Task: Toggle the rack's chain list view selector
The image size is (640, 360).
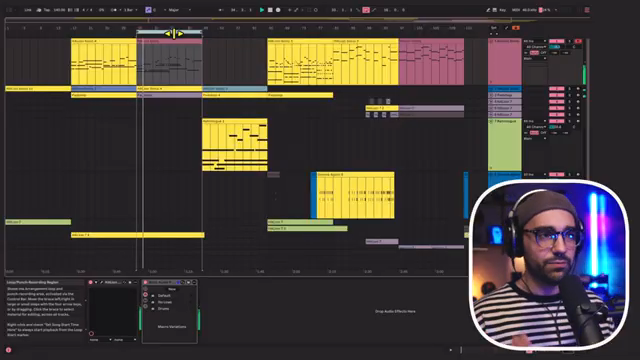Action: (145, 300)
